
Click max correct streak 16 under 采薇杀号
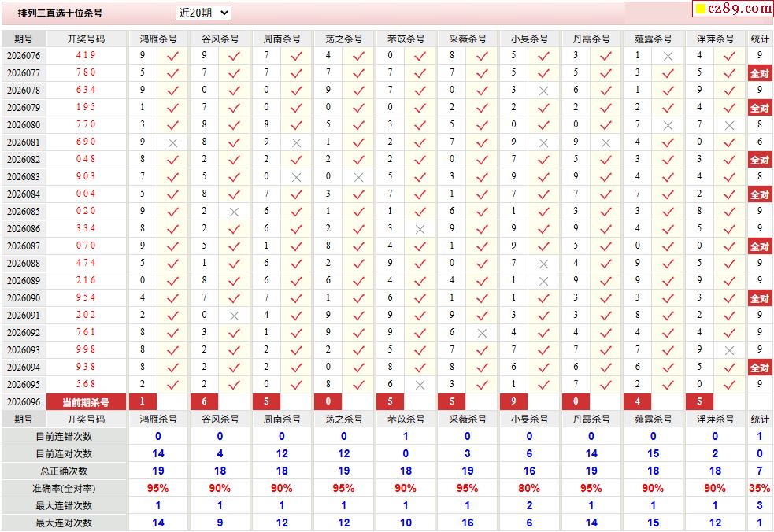[468, 523]
